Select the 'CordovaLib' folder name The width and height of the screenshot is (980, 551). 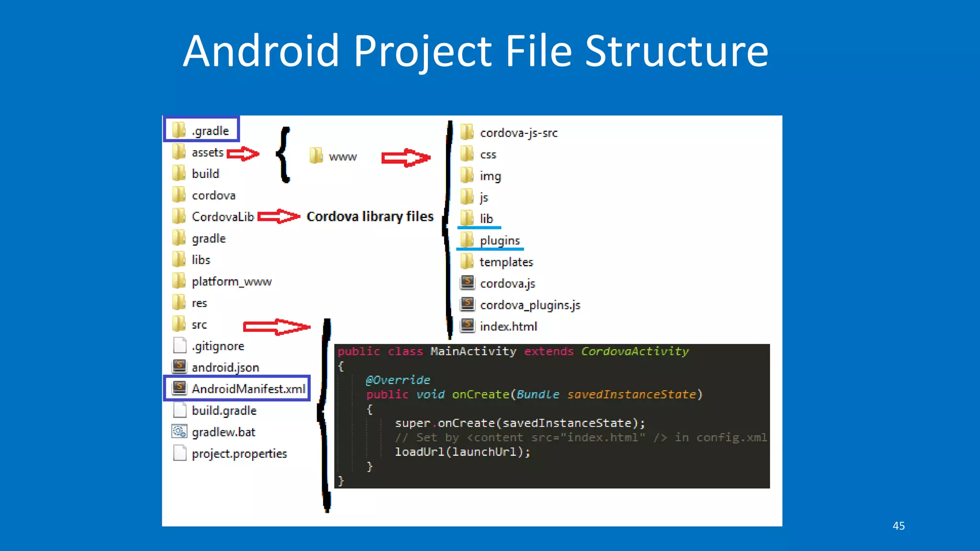[x=223, y=217]
